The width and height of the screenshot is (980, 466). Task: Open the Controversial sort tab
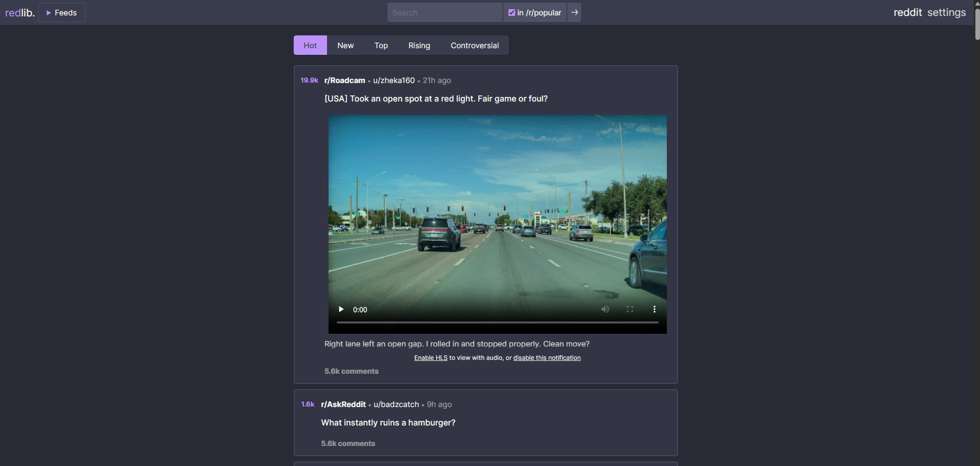475,45
